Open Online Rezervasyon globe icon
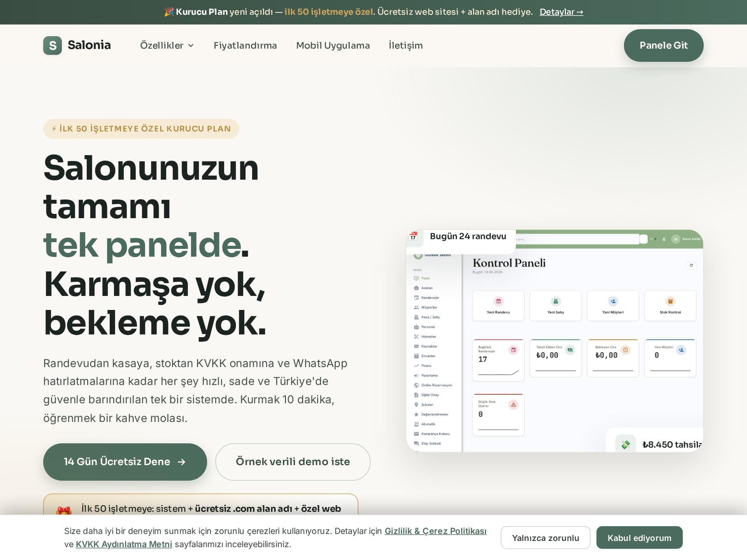This screenshot has height=560, width=747. [x=416, y=385]
